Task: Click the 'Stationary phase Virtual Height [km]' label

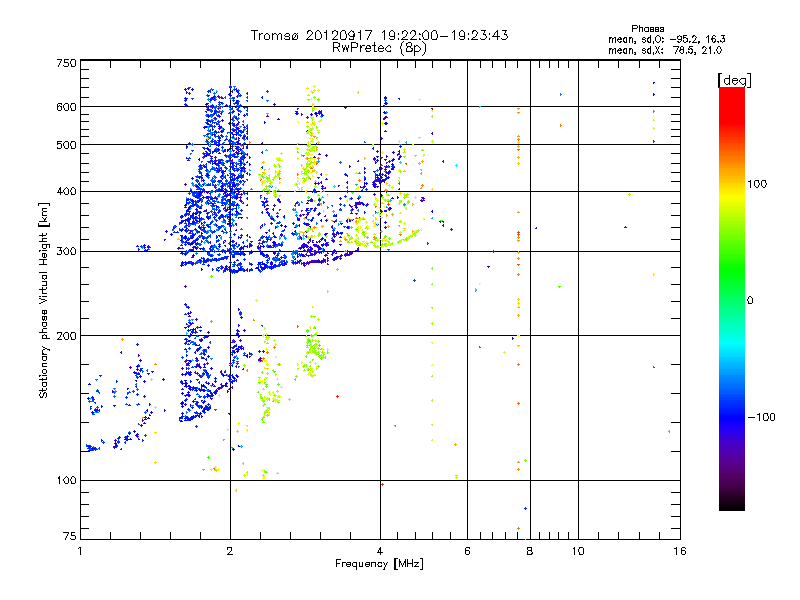Action: (44, 300)
